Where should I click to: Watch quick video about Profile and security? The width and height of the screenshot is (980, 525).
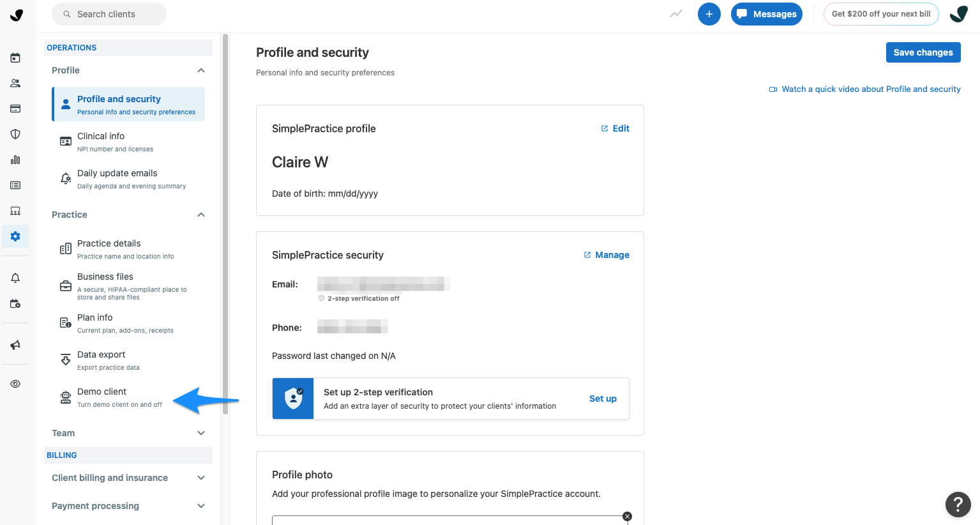pyautogui.click(x=864, y=89)
